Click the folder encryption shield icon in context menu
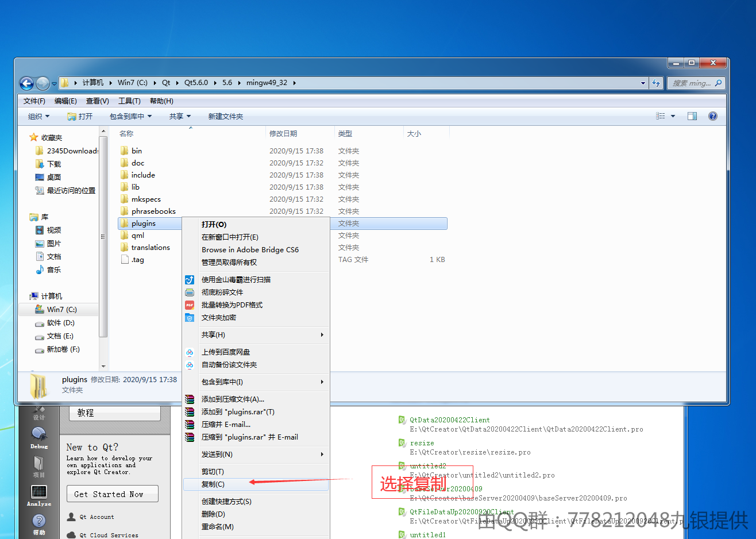Viewport: 756px width, 539px height. (190, 318)
